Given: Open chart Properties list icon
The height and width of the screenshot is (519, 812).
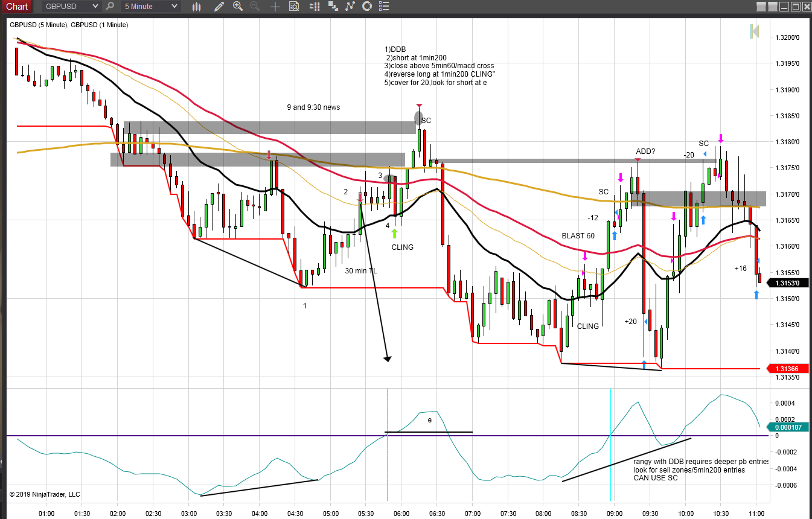Looking at the screenshot, I should pos(384,7).
